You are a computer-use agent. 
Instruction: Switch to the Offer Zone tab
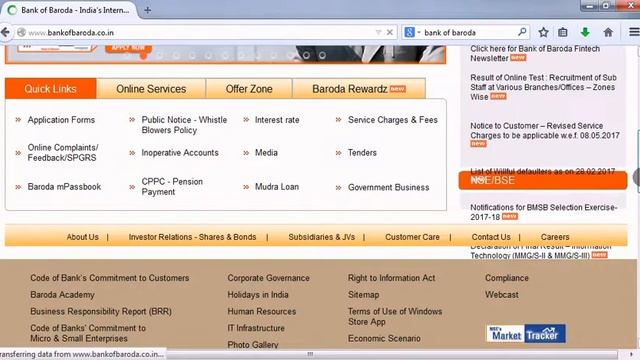point(249,89)
